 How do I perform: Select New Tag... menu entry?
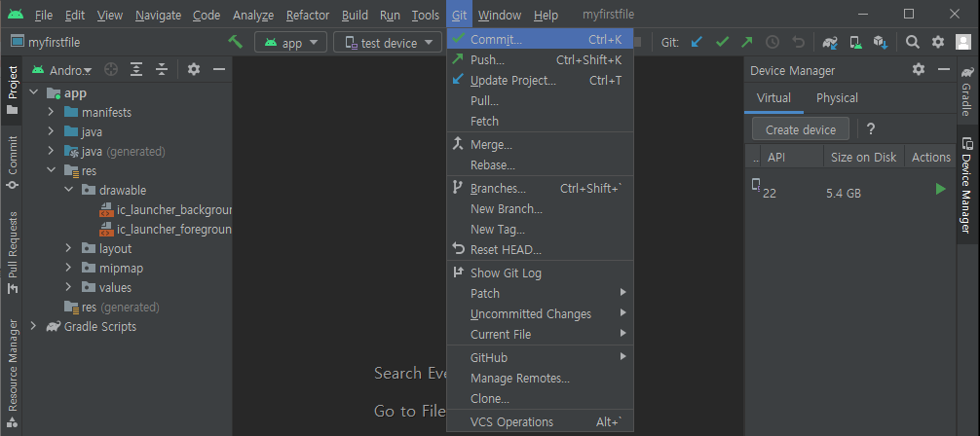(540, 230)
